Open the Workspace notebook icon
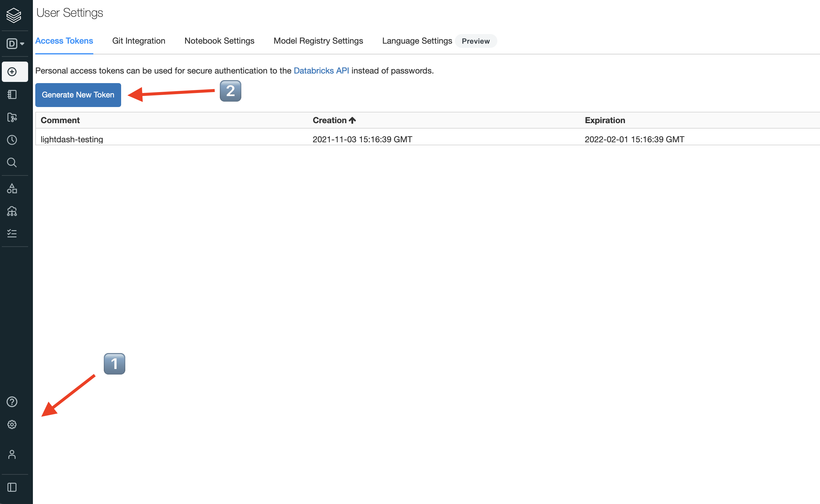The width and height of the screenshot is (820, 504). pos(12,95)
